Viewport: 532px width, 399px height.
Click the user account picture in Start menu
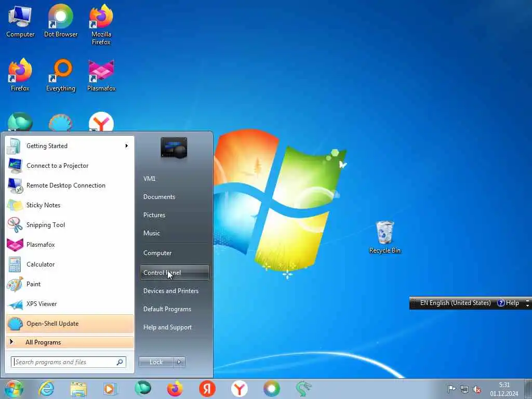(174, 147)
